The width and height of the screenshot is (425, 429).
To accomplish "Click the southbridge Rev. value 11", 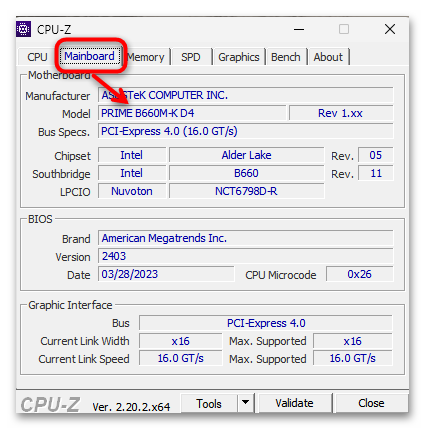I will tap(376, 173).
